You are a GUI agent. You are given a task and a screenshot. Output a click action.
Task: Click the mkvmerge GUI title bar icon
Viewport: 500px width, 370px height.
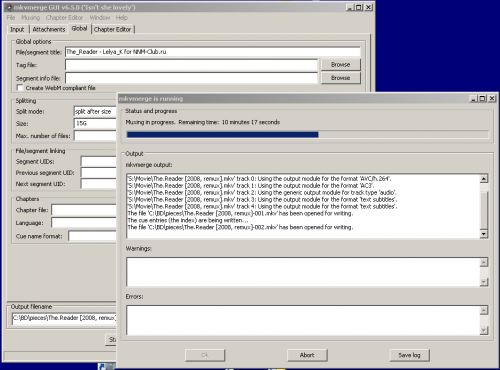[9, 7]
